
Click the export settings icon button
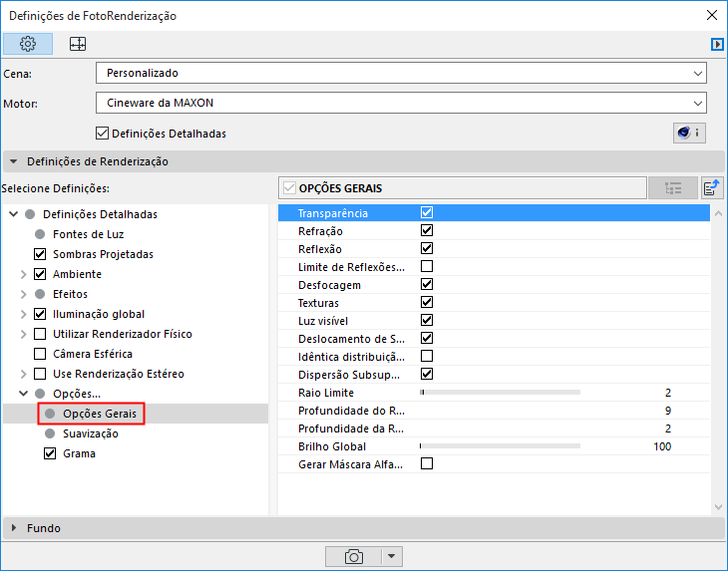pyautogui.click(x=712, y=188)
